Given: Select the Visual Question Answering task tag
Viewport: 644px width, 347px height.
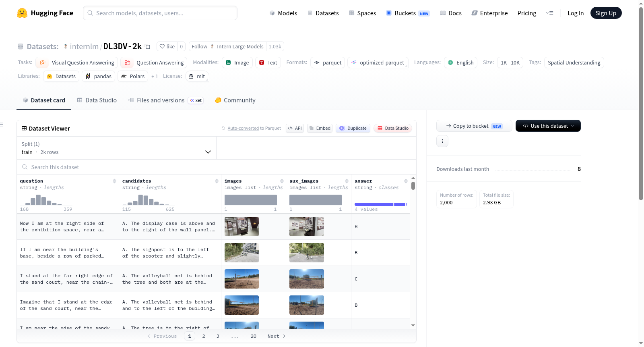Looking at the screenshot, I should coord(77,62).
